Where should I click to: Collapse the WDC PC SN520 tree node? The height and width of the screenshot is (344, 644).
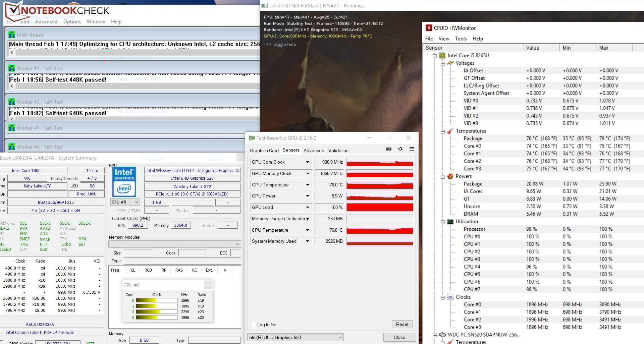(x=435, y=335)
